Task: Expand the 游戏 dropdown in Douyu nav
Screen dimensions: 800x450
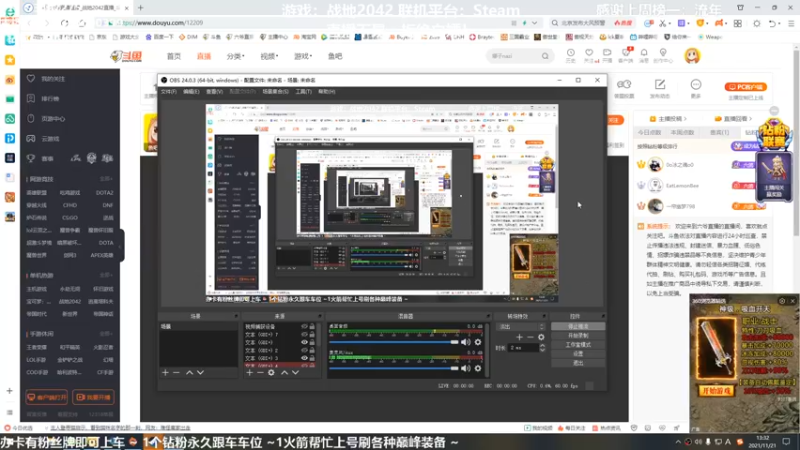Action: 303,56
